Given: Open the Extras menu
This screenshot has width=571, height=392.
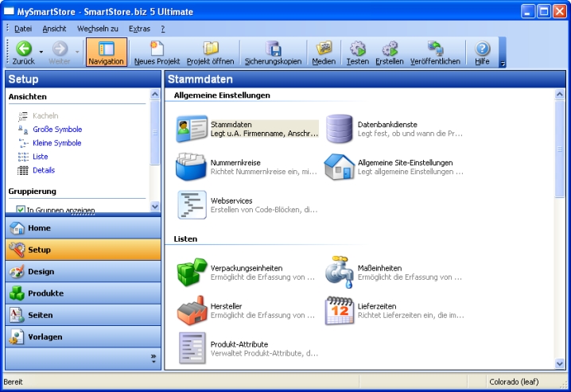Looking at the screenshot, I should coord(139,28).
